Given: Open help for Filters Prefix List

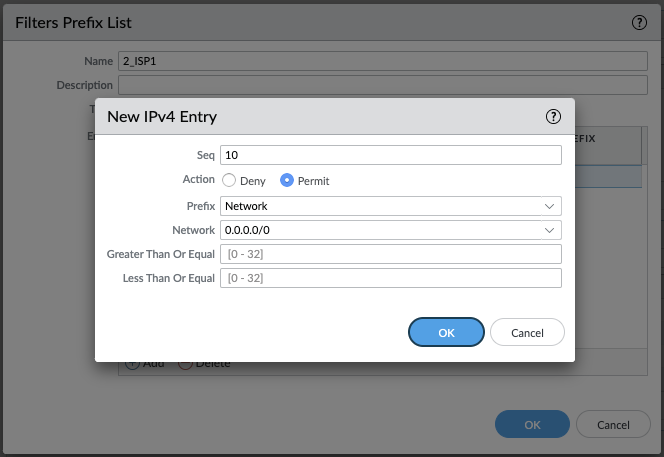Looking at the screenshot, I should pos(639,22).
